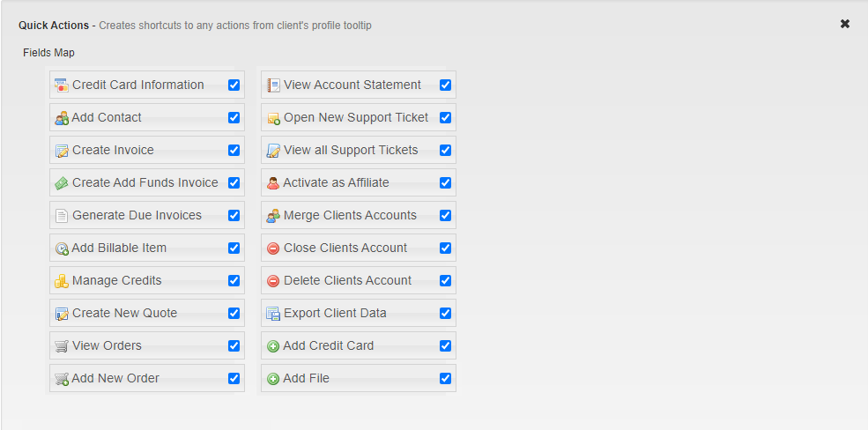Screen dimensions: 868x430
Task: Click the Export Client Data label text
Action: 335,313
